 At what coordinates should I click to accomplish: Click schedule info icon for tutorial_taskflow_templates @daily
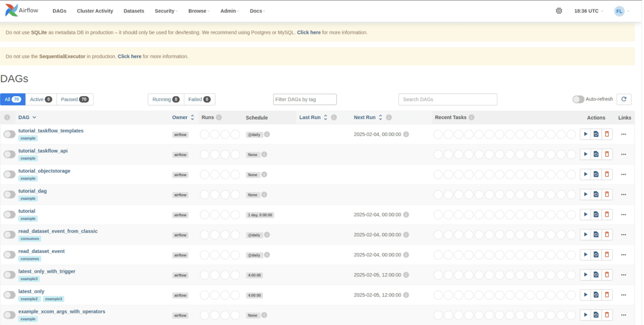[x=267, y=134]
